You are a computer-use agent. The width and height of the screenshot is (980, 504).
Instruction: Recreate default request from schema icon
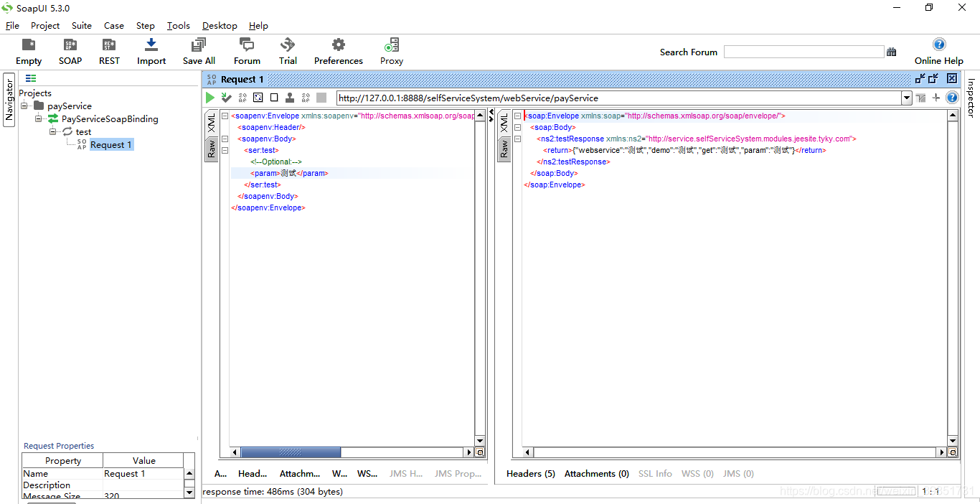tap(258, 98)
